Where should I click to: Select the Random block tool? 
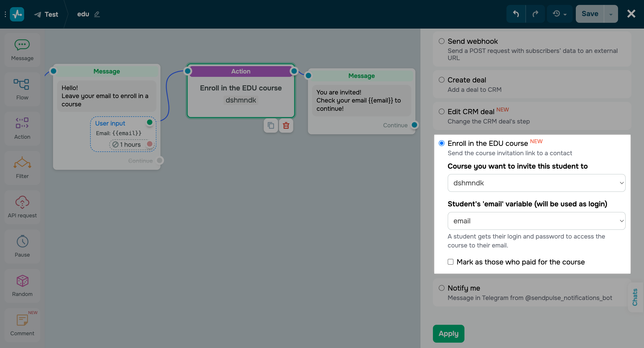(22, 286)
